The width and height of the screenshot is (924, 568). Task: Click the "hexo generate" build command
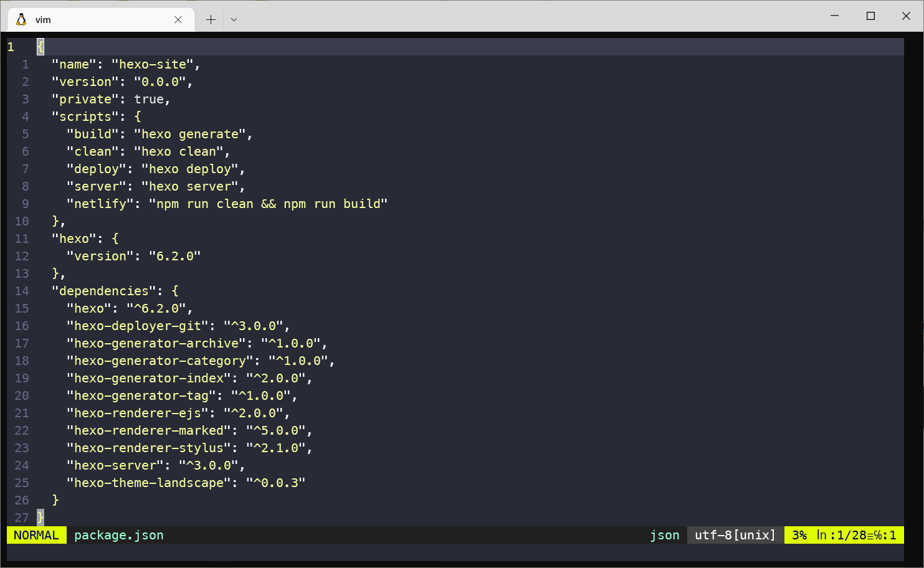[x=190, y=134]
